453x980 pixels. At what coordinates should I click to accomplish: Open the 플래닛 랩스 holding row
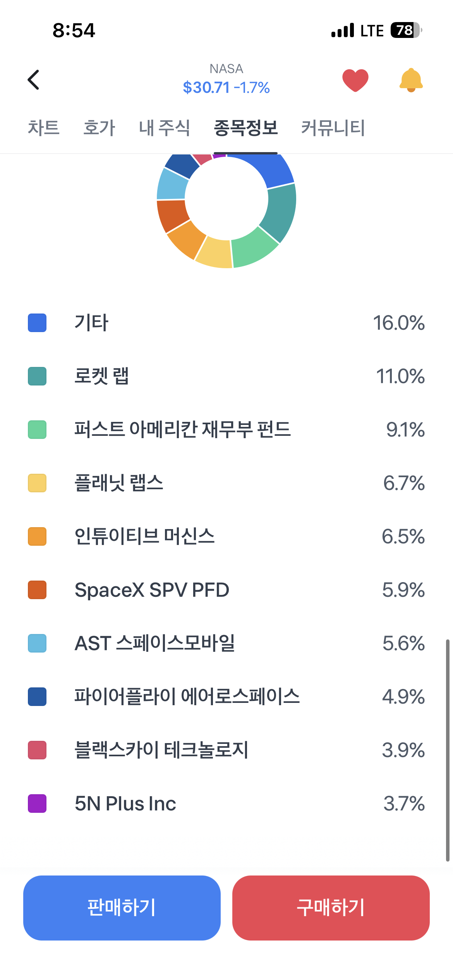click(x=226, y=483)
